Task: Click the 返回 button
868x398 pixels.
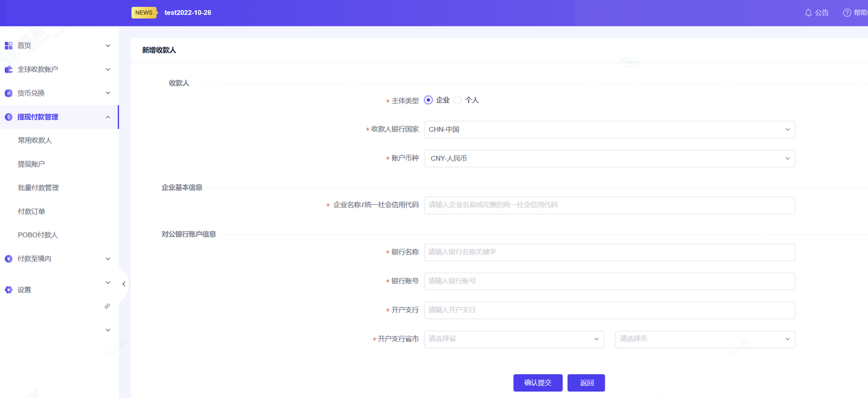Action: pyautogui.click(x=586, y=383)
